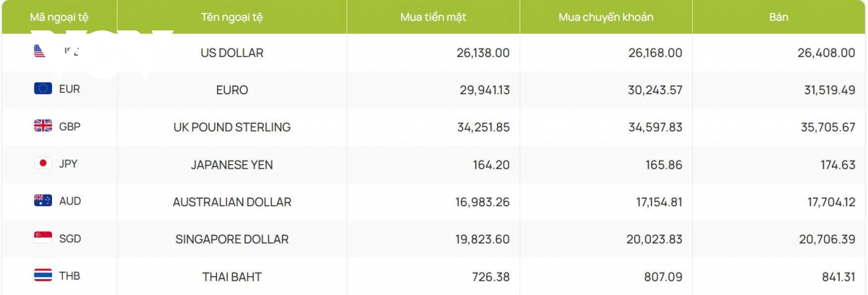The image size is (868, 295).
Task: Click the SINGAPORE DOLLAR currency name
Action: point(231,239)
